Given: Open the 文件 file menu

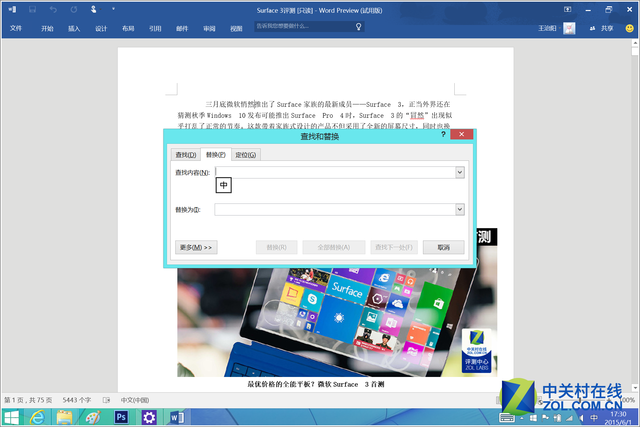Looking at the screenshot, I should 16,28.
